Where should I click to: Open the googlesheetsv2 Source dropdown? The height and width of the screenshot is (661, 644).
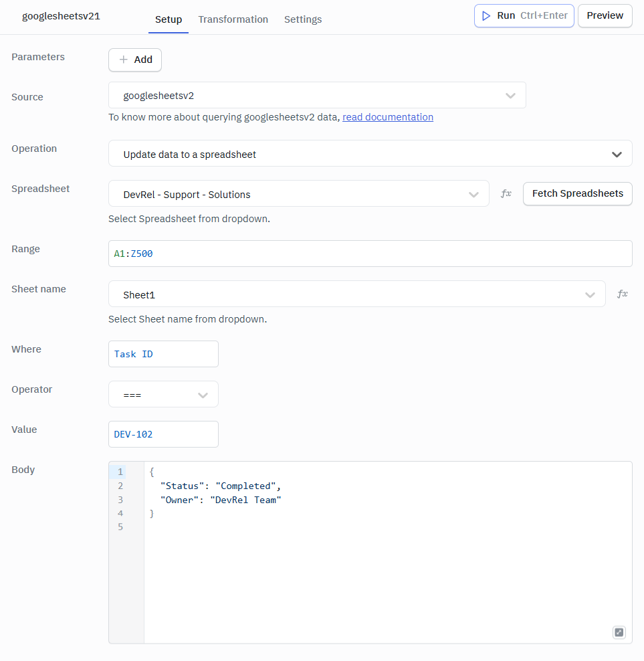point(317,96)
